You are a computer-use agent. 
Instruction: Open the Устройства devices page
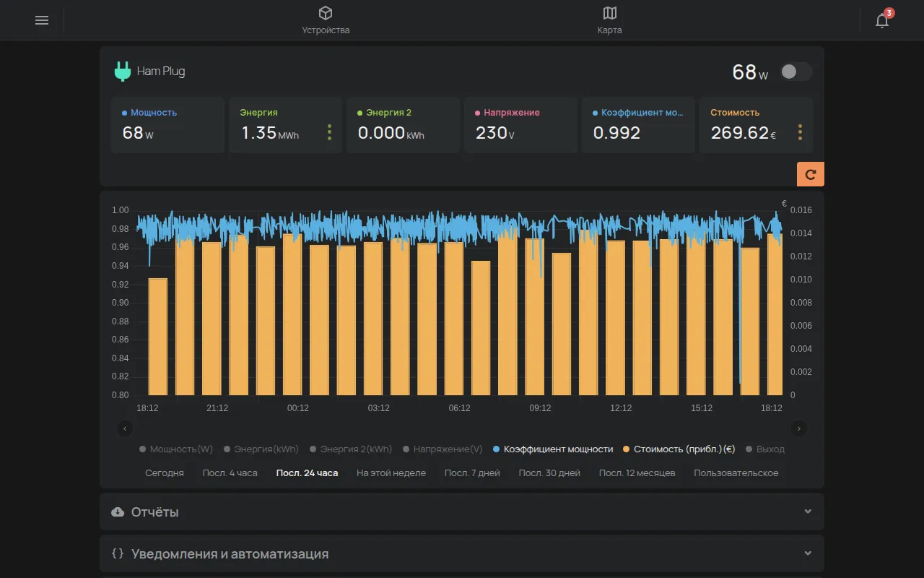pos(326,20)
